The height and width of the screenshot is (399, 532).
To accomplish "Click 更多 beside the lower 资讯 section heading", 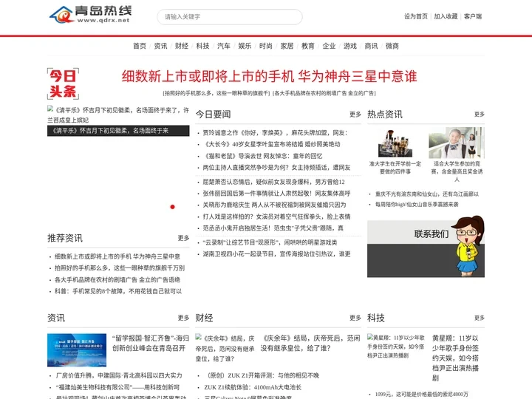I will (183, 318).
